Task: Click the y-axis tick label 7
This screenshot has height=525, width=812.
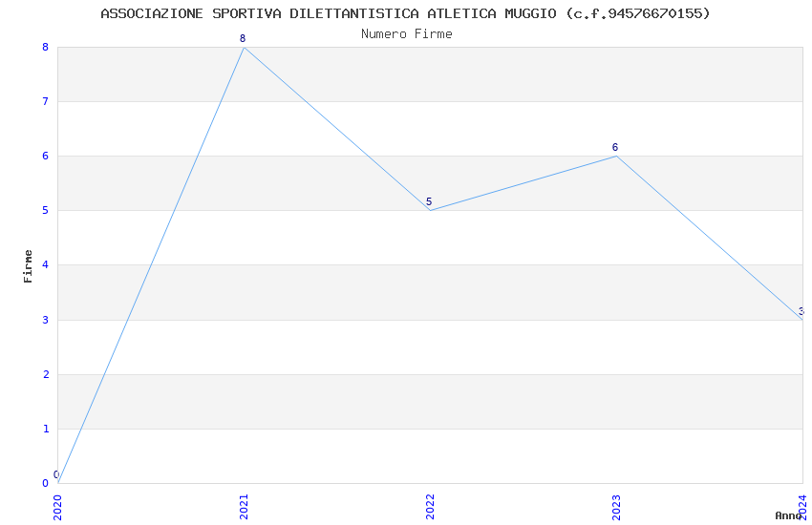Action: tap(45, 101)
